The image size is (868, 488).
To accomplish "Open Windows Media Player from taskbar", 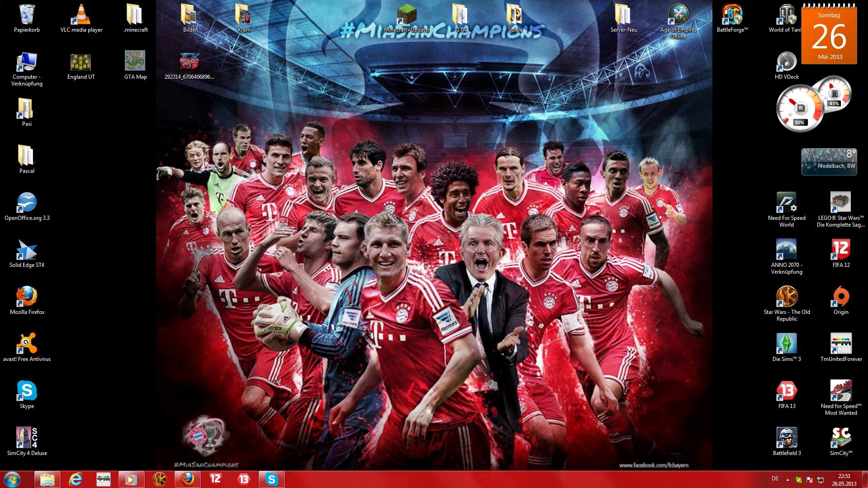I will click(131, 479).
